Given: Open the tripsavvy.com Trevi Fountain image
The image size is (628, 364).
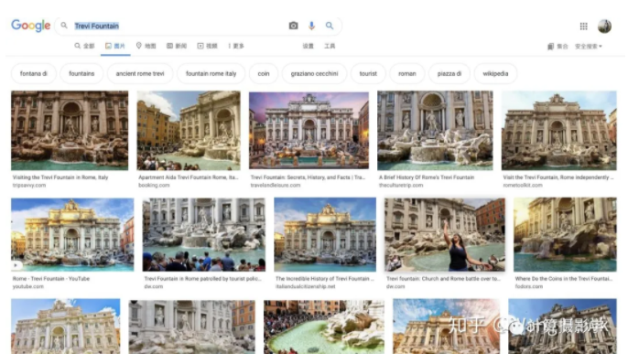Looking at the screenshot, I should [x=70, y=131].
